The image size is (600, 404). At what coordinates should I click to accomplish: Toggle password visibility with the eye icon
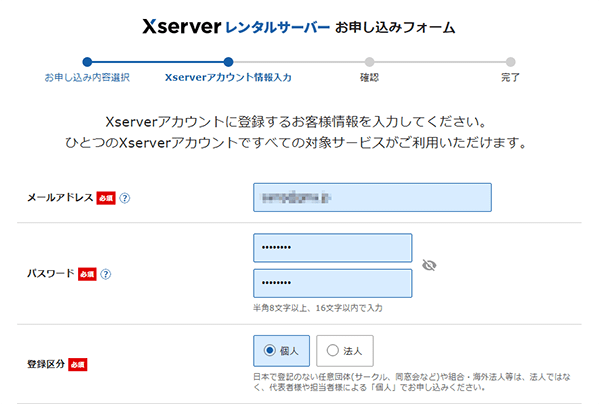[430, 265]
